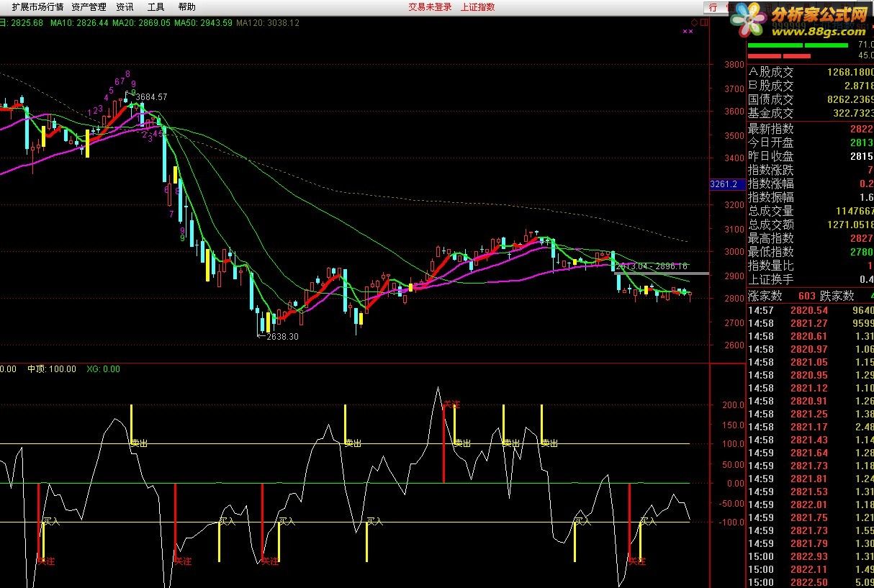
Task: Click the 交易未登录 trading login status
Action: [430, 7]
